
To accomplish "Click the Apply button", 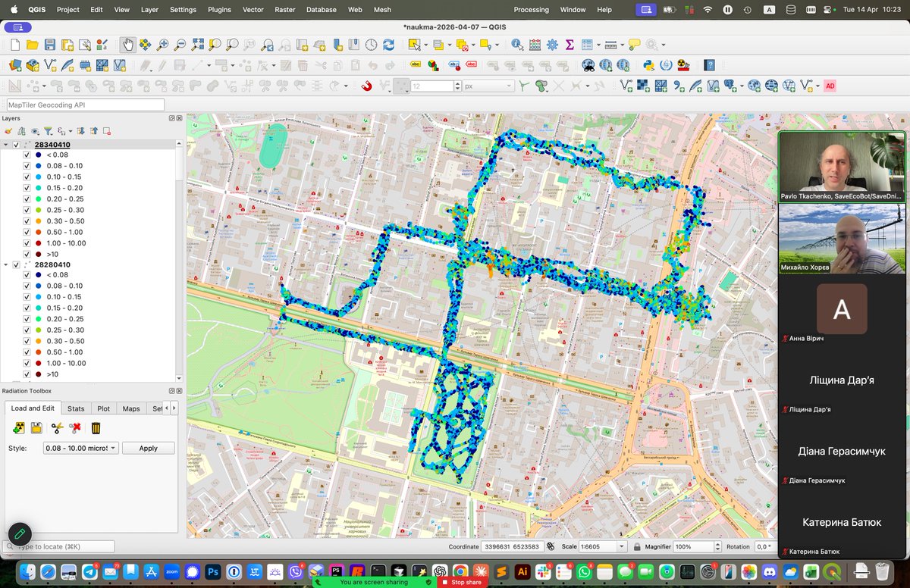I will (148, 448).
